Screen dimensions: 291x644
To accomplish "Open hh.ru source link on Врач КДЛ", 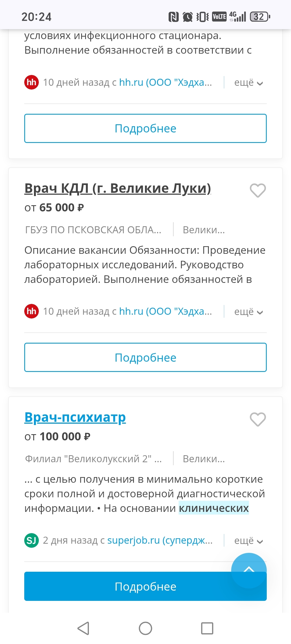I will click(165, 311).
